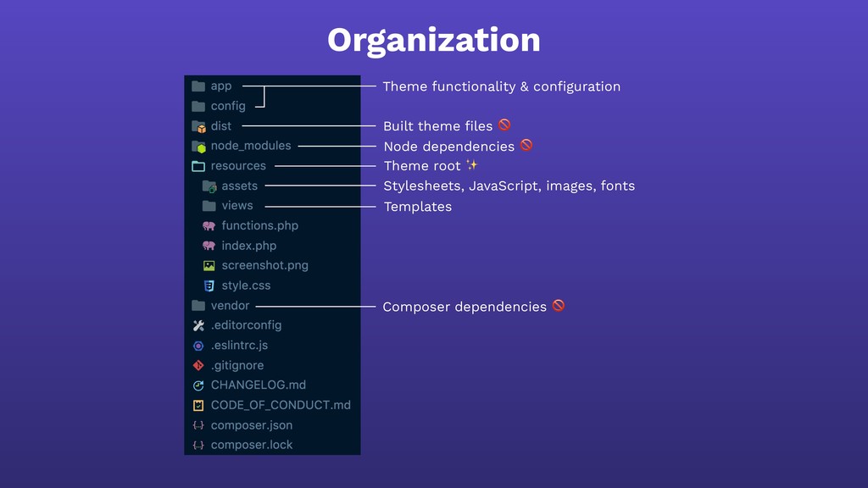Click the PHP elephant icon beside index.php

click(x=209, y=246)
